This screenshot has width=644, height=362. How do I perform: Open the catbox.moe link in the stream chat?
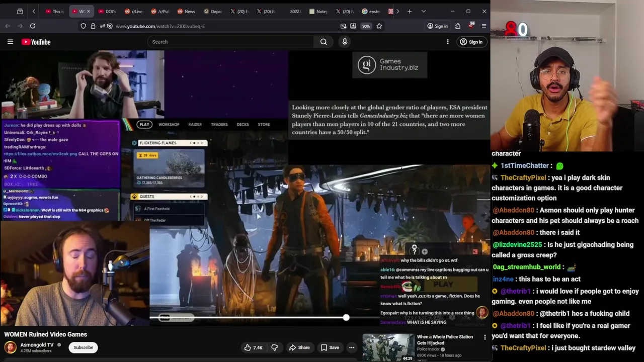41,154
